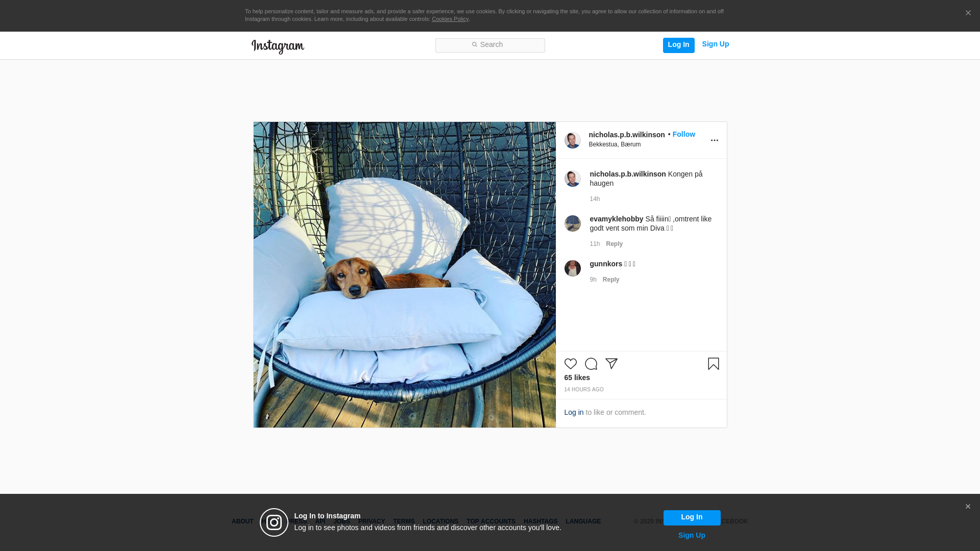Open the LOCATIONS footer link
The height and width of the screenshot is (551, 980).
coord(440,521)
